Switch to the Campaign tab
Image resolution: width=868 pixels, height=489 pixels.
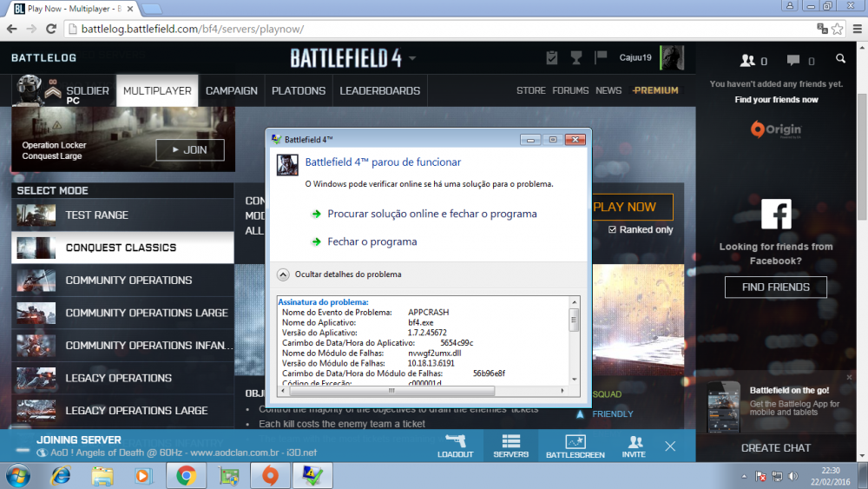tap(231, 90)
